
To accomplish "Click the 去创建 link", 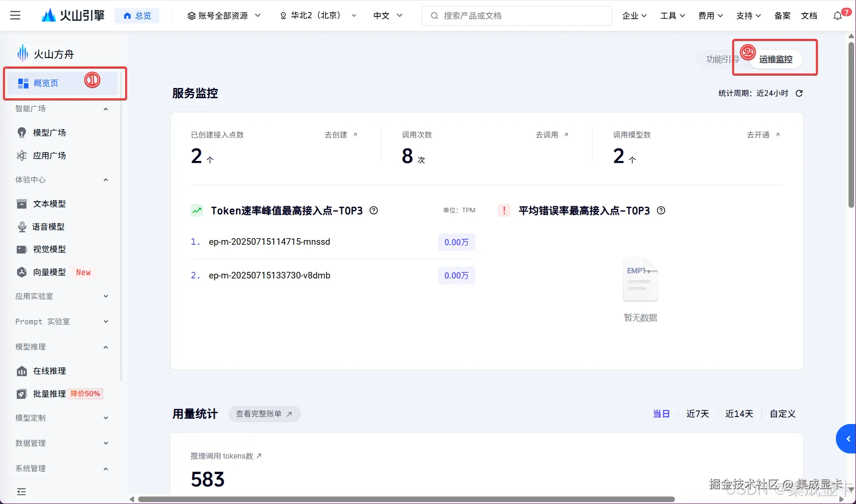I will coord(341,135).
